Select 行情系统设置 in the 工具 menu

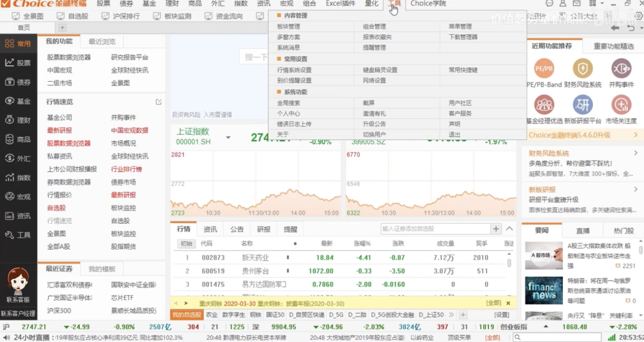[294, 70]
